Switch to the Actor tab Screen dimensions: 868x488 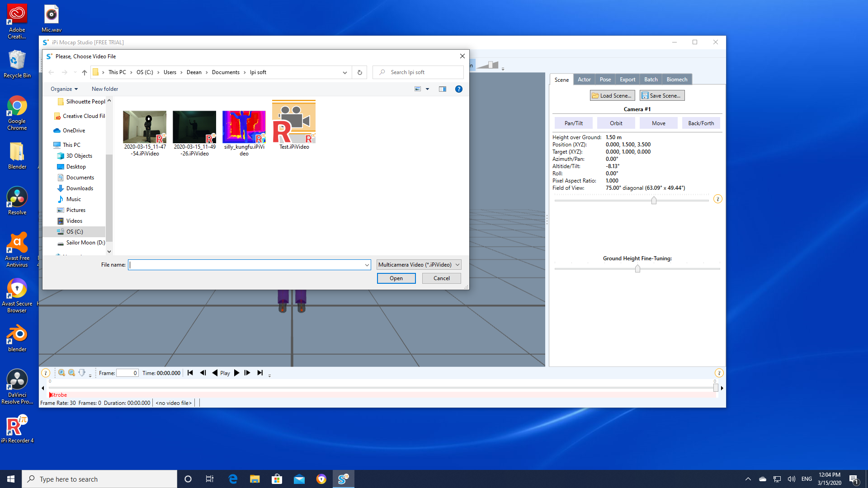click(584, 80)
